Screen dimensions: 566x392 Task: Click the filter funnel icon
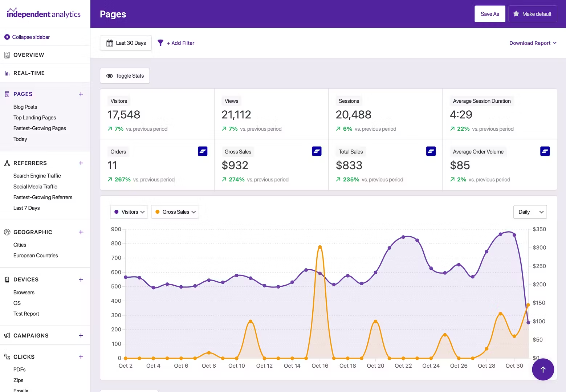pyautogui.click(x=160, y=43)
